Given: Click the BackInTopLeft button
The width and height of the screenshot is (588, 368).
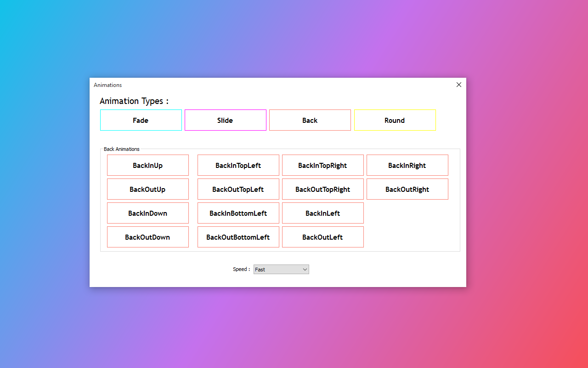Looking at the screenshot, I should tap(238, 165).
